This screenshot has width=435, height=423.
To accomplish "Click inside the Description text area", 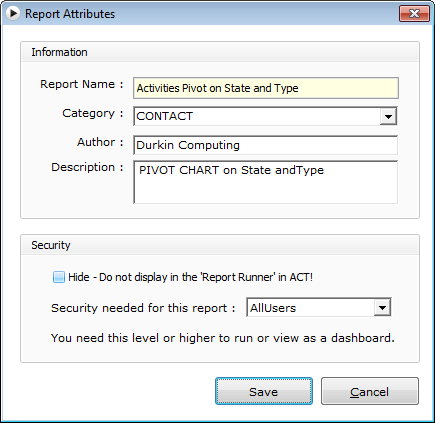I will click(x=266, y=182).
